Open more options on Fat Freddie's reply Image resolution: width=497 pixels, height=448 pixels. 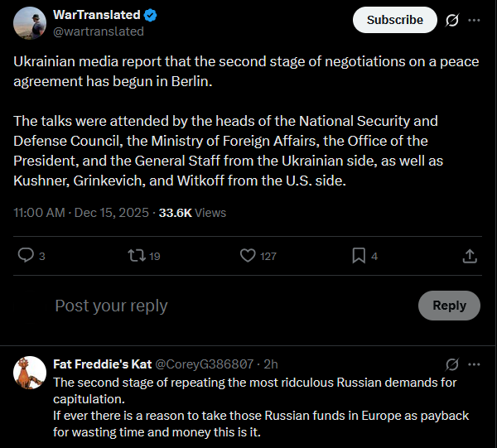474,364
